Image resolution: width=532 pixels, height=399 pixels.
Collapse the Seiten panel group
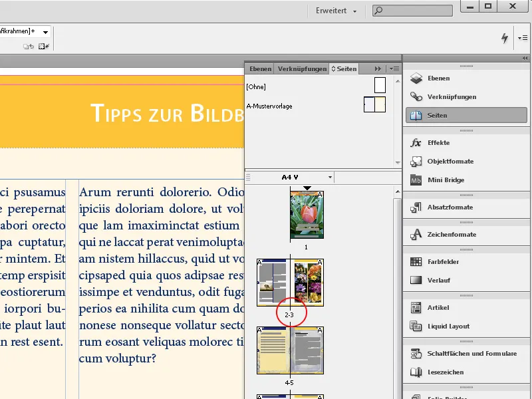point(378,68)
